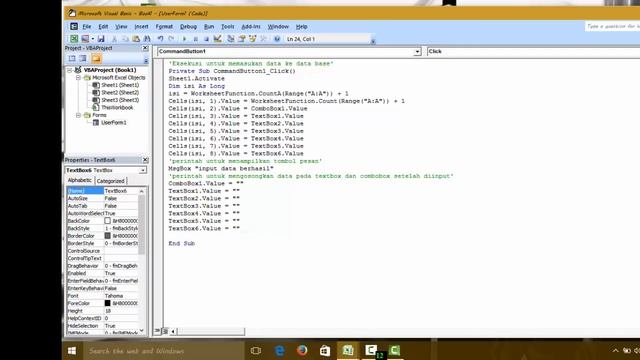
Task: Run the macro with the play icon
Action: pyautogui.click(x=184, y=39)
